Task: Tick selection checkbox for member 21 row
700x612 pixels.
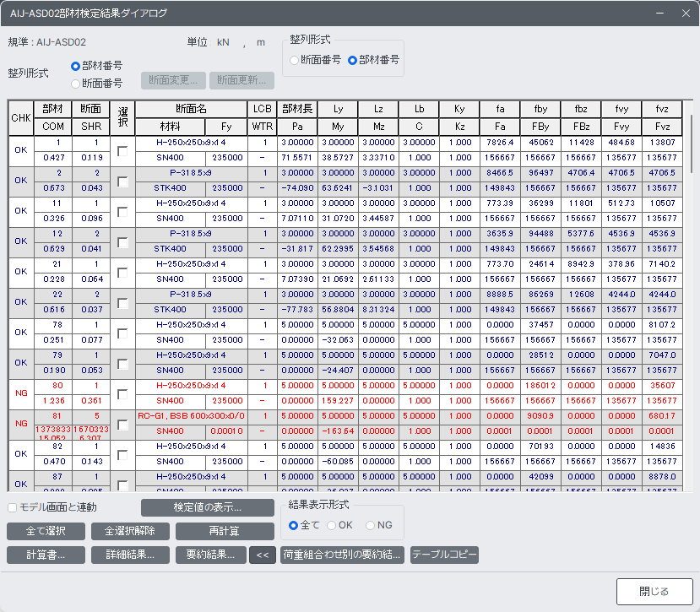Action: (x=122, y=273)
